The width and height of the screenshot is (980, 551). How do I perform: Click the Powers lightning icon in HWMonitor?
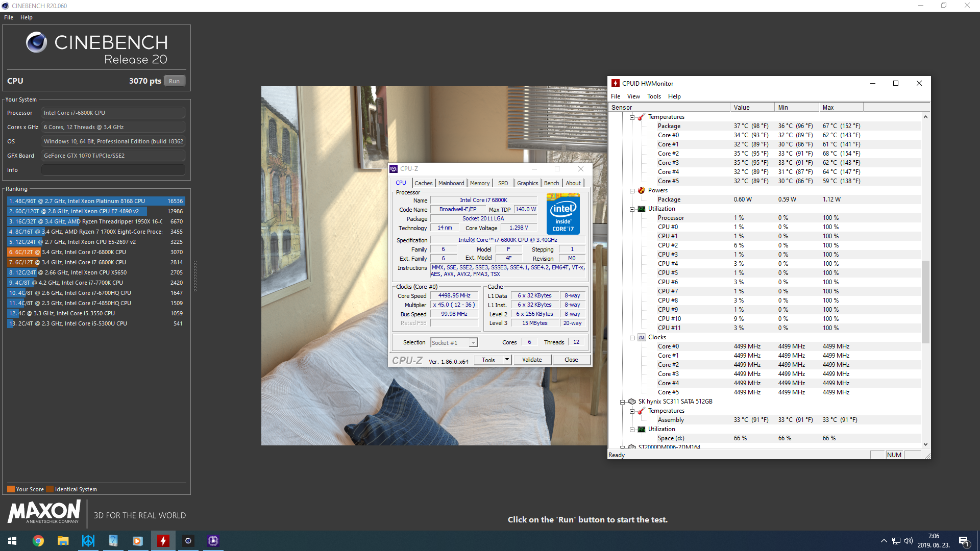642,190
